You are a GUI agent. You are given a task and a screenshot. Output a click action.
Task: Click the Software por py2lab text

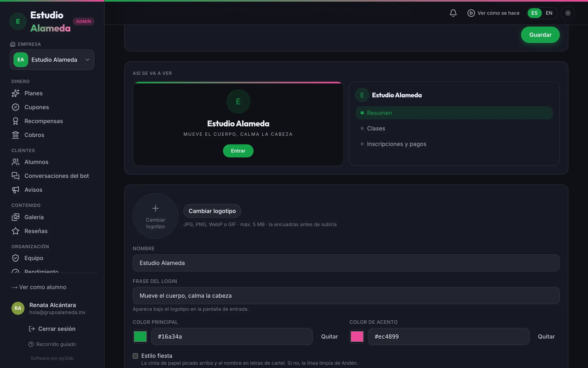(x=52, y=358)
